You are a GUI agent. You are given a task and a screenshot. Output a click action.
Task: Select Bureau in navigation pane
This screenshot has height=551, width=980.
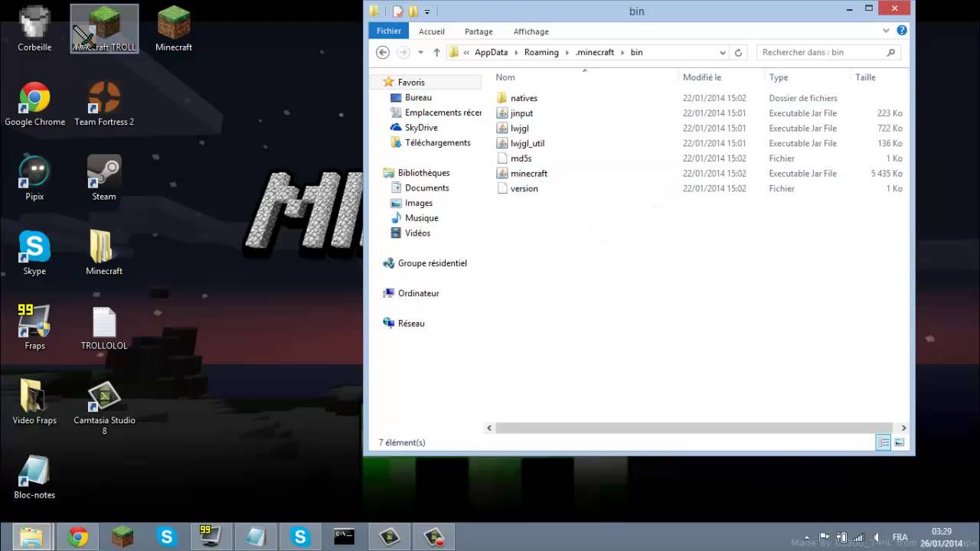pyautogui.click(x=418, y=98)
